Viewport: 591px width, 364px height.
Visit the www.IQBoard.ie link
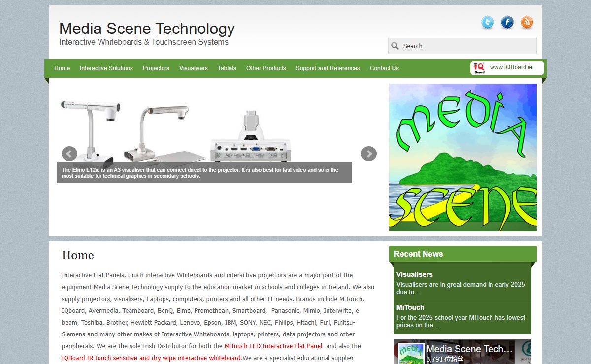511,67
